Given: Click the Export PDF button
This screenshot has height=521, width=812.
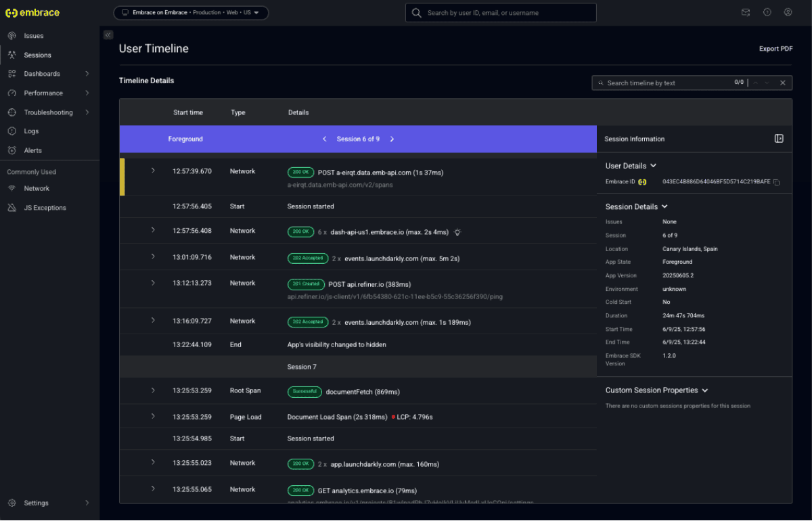Looking at the screenshot, I should [776, 49].
